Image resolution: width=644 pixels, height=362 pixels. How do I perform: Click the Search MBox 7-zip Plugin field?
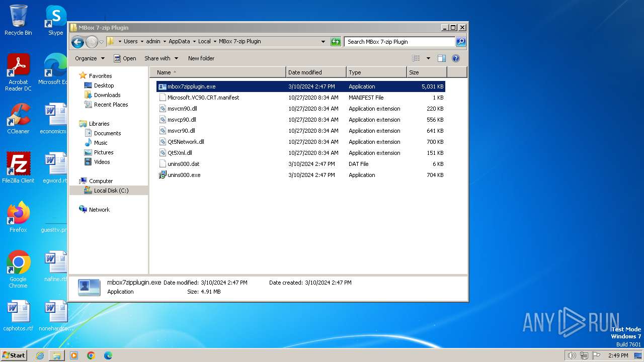400,42
